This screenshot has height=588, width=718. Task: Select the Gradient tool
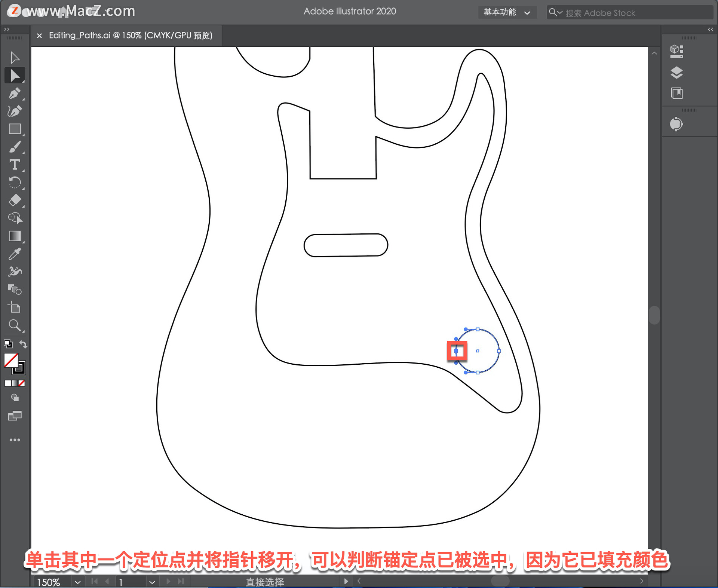point(15,236)
